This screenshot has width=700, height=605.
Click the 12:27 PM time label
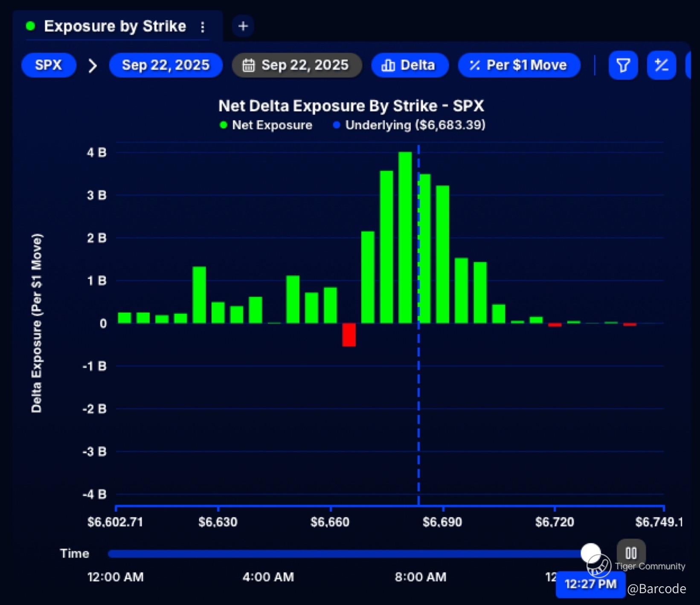pos(591,584)
